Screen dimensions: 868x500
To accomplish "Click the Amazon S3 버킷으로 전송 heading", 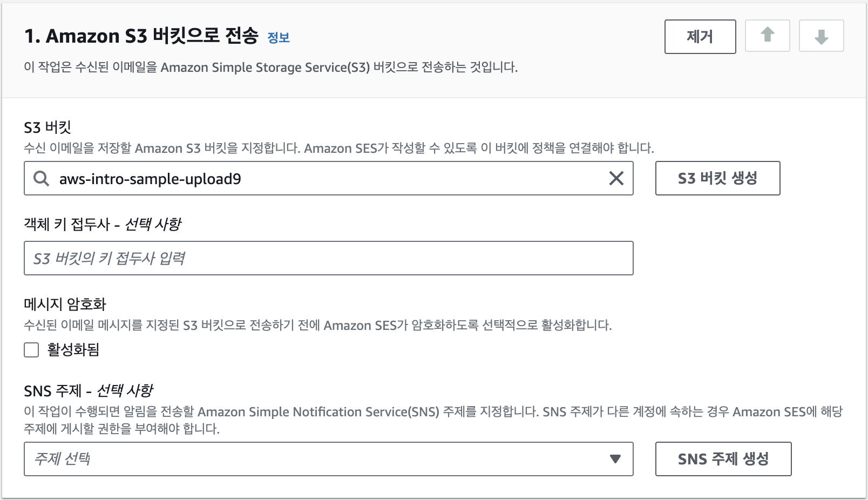I will (x=141, y=36).
